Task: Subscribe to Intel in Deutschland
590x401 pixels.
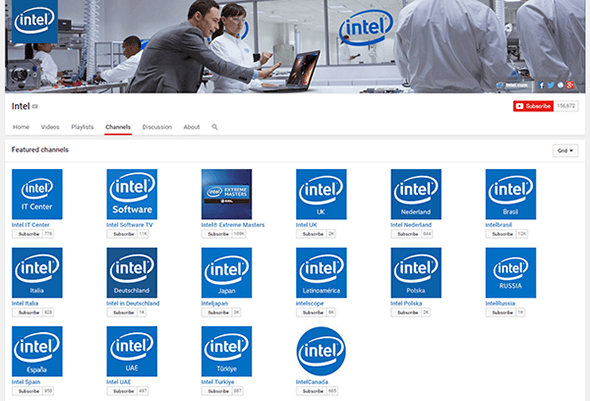Action: pos(122,313)
